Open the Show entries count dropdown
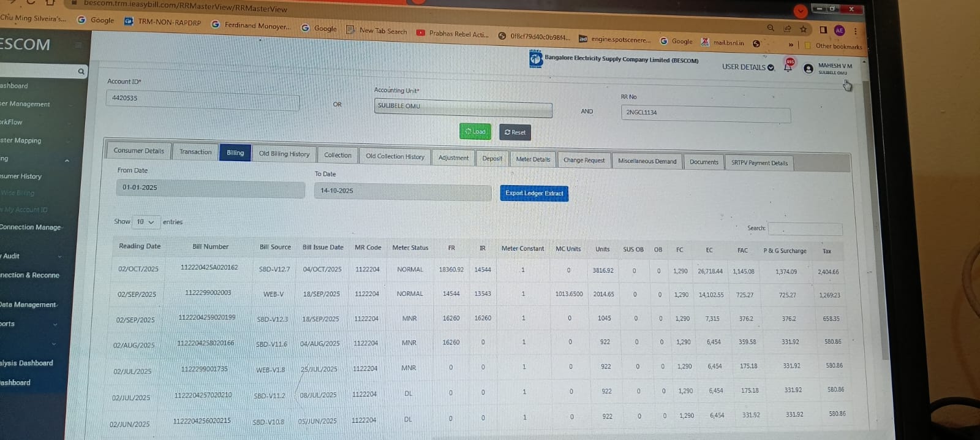980x440 pixels. coord(146,222)
